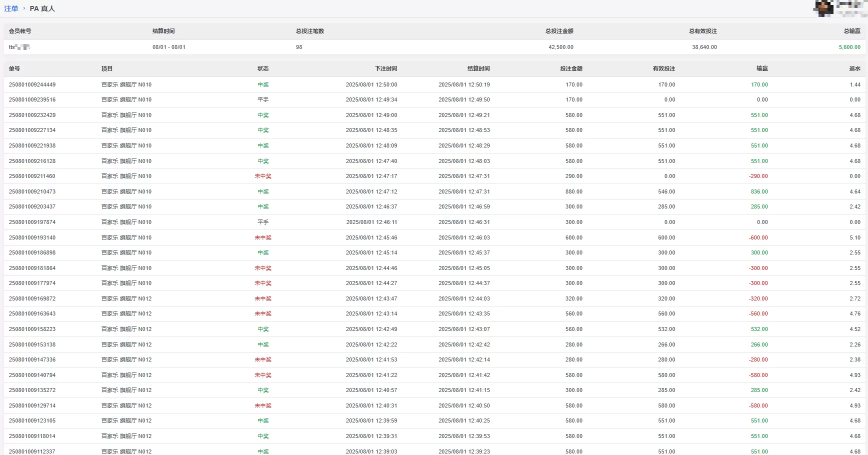Click bet time 2025/08/01 12:50:00

point(371,84)
